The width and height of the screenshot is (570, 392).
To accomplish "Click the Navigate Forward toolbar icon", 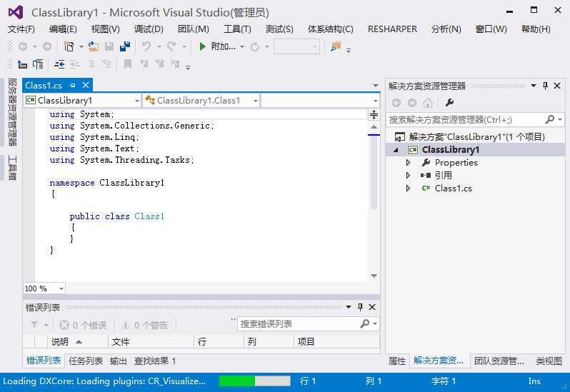I will 47,46.
